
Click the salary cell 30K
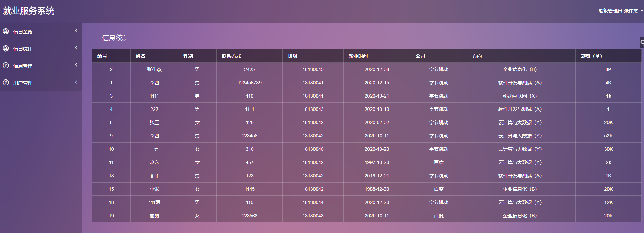coord(608,149)
